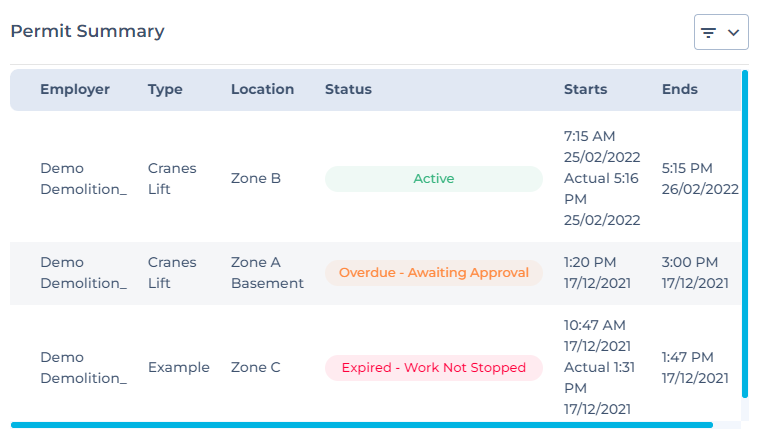Image resolution: width=758 pixels, height=434 pixels.
Task: Click the green Active status badge
Action: [433, 179]
